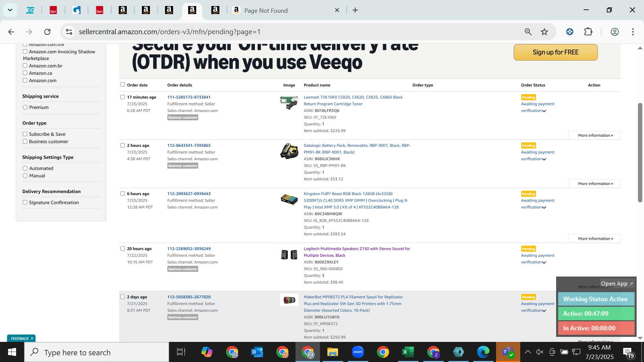Expand Awaiting payment verification for Logitech order
This screenshot has width=644, height=362.
click(537, 259)
